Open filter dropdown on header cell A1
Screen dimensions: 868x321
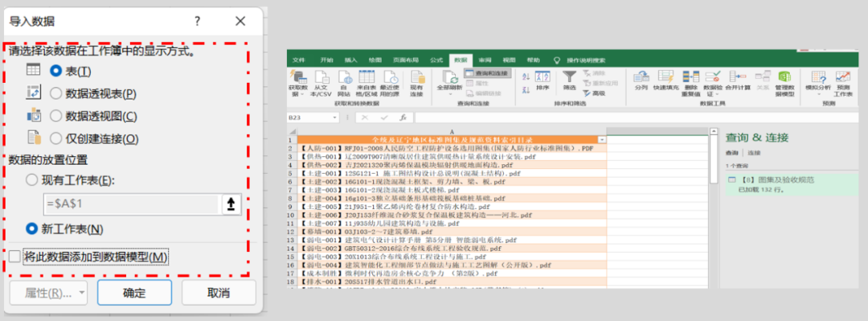(602, 140)
